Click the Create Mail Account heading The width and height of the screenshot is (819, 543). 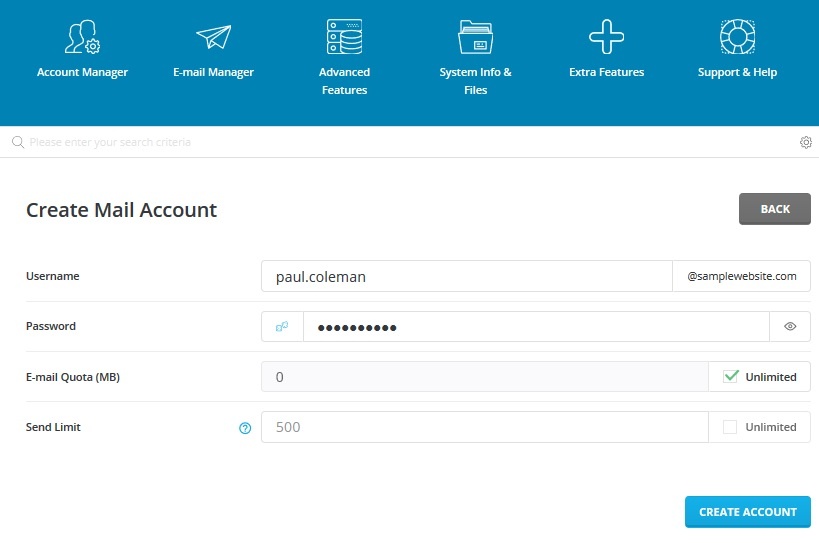(x=121, y=210)
